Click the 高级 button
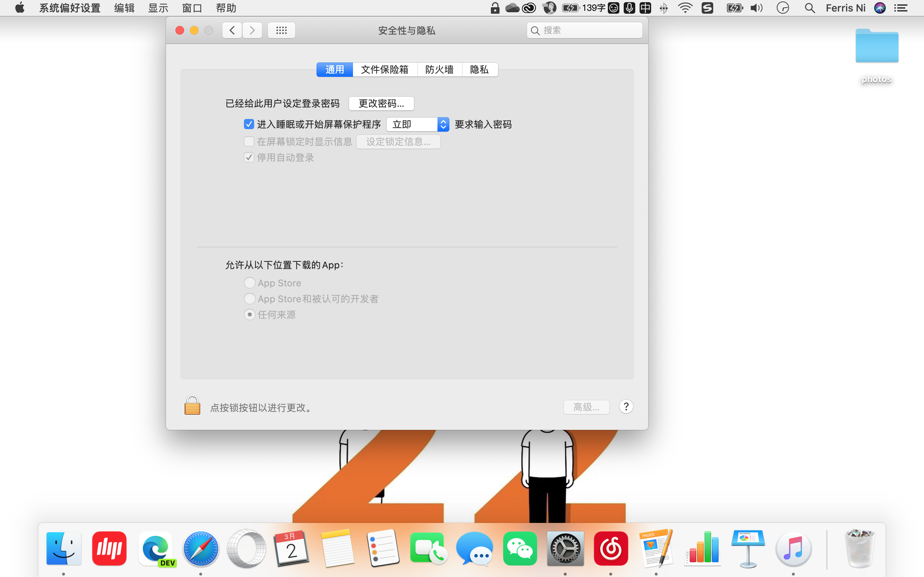924x577 pixels. pos(586,407)
